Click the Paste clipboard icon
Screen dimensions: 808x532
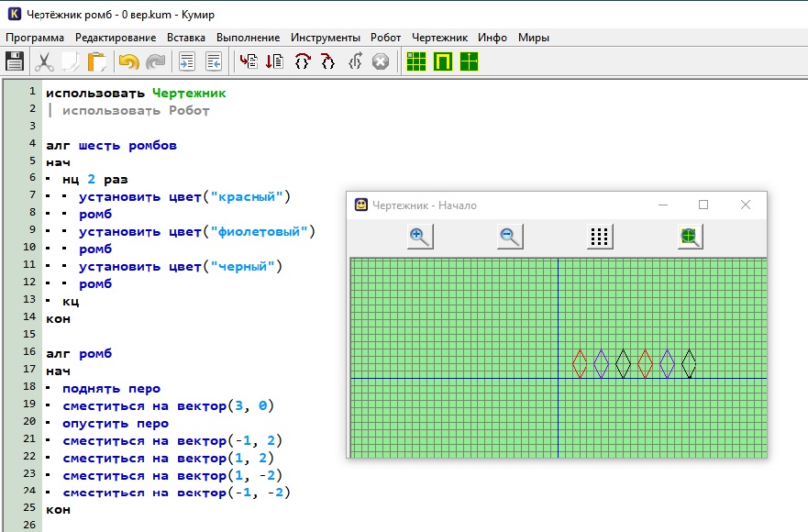click(97, 61)
